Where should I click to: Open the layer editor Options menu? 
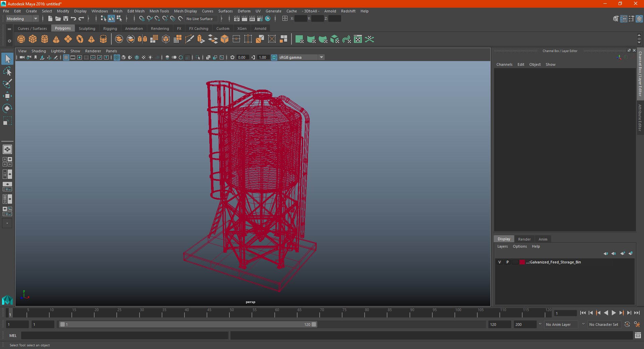(520, 246)
